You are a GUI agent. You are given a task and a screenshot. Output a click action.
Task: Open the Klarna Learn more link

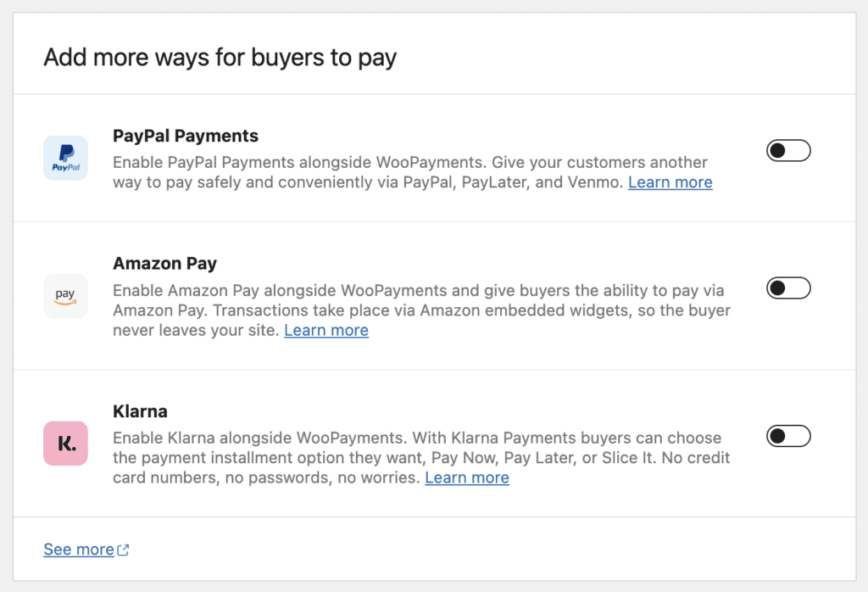tap(467, 478)
